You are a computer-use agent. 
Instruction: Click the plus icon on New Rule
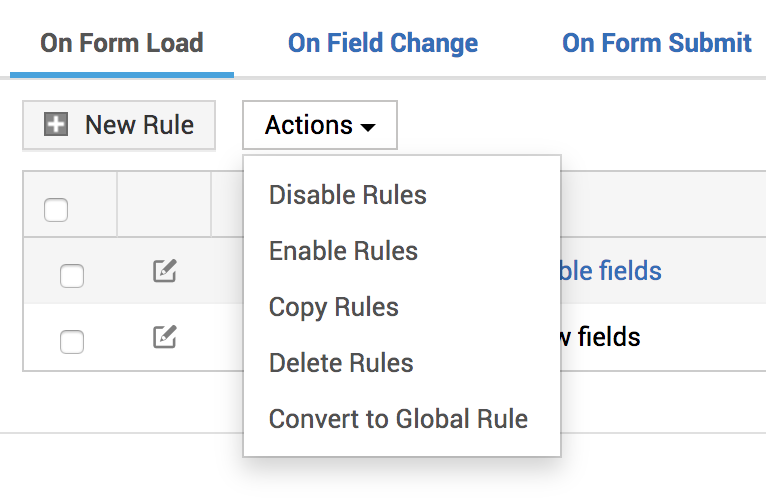(x=57, y=126)
